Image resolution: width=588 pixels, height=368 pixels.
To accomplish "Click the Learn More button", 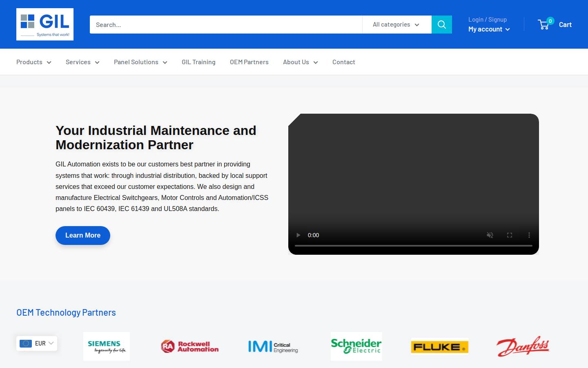I will tap(83, 236).
